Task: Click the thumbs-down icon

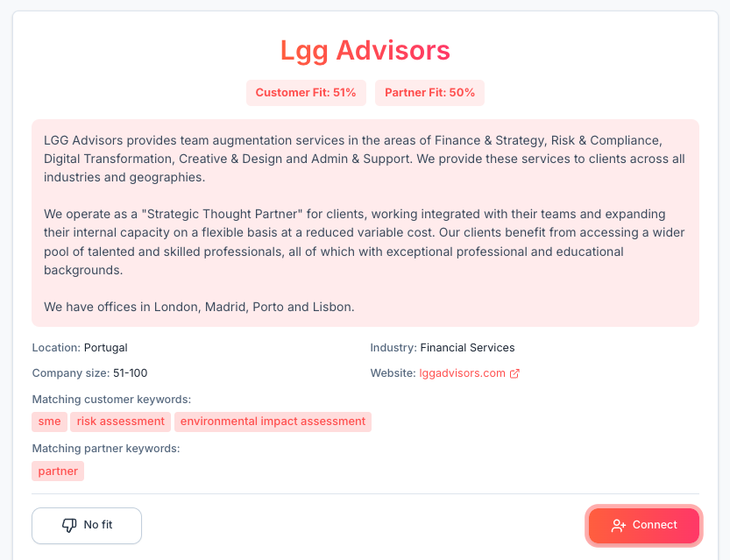Action: tap(69, 525)
